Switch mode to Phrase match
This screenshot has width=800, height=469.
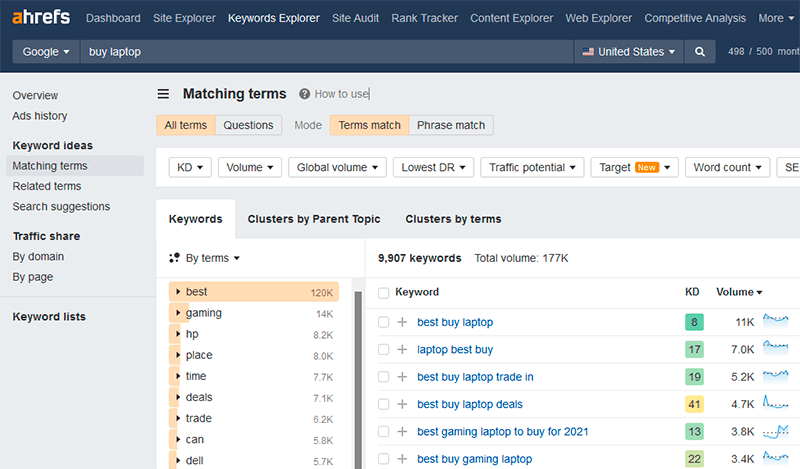[451, 125]
